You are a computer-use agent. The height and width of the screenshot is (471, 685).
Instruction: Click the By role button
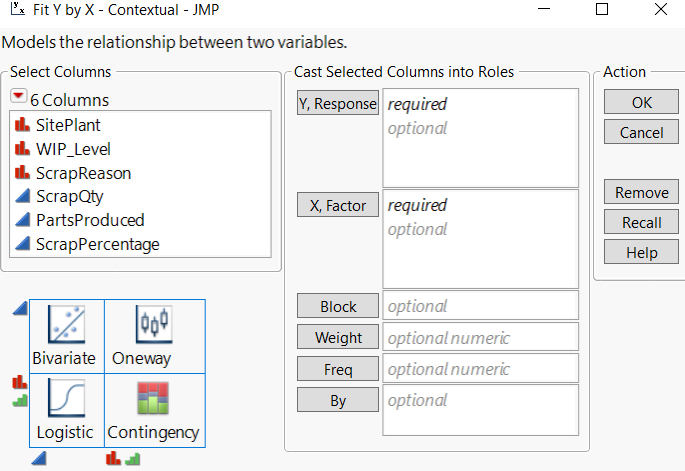(337, 400)
